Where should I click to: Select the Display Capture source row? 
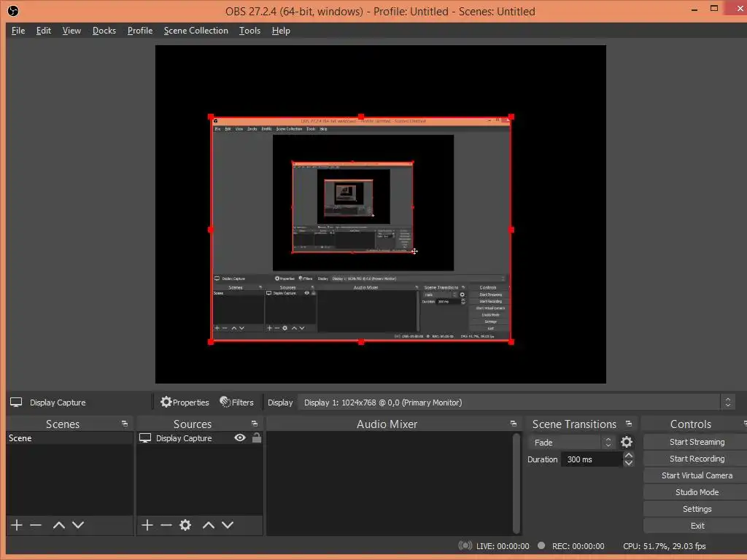click(200, 438)
